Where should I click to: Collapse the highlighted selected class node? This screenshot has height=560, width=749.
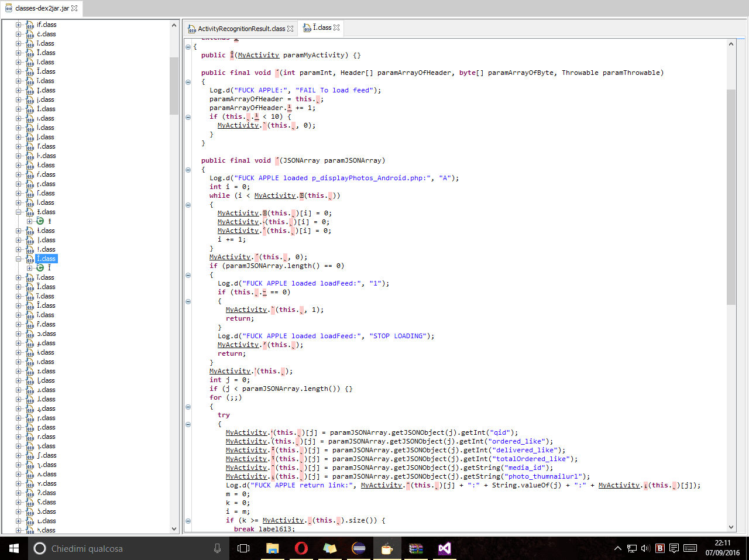coord(18,259)
